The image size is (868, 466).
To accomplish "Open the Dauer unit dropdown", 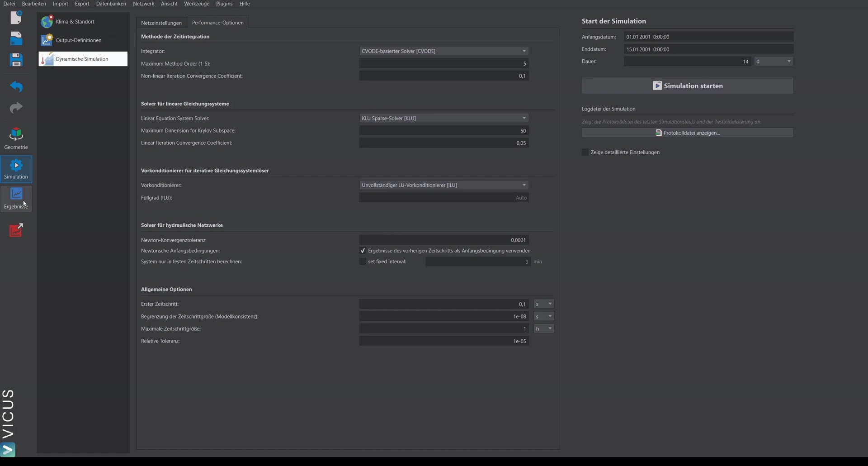I will (x=774, y=61).
